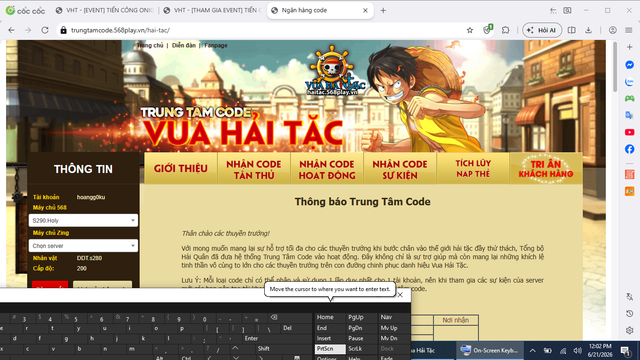This screenshot has height=360, width=640.
Task: Go back using browser back arrow
Action: (11, 30)
